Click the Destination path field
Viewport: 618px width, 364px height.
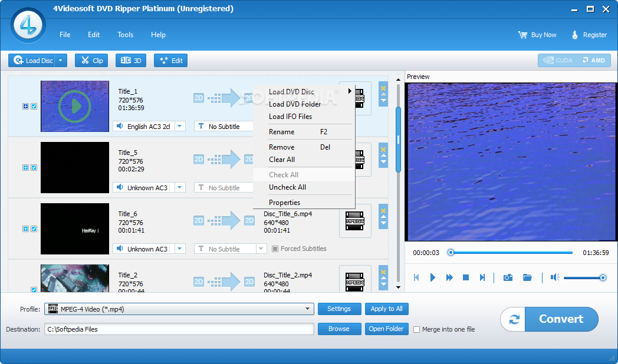click(179, 329)
